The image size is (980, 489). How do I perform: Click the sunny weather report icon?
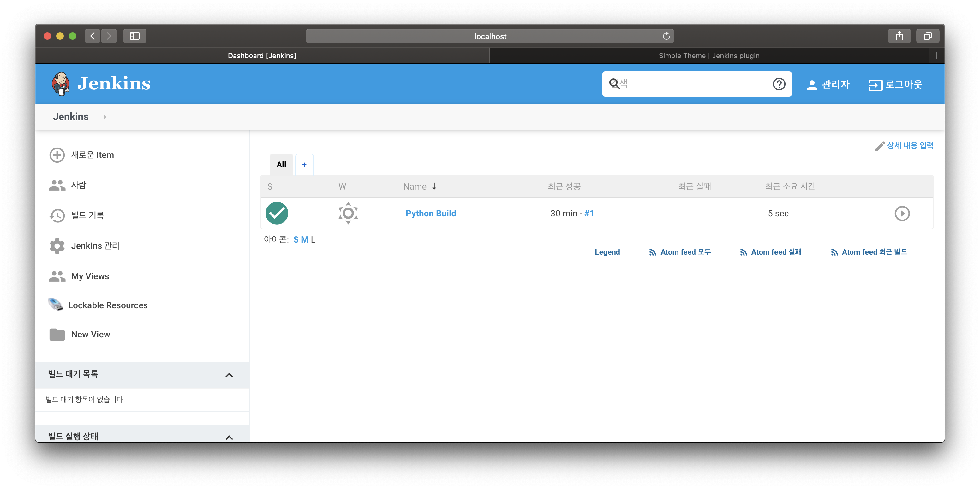(x=348, y=213)
